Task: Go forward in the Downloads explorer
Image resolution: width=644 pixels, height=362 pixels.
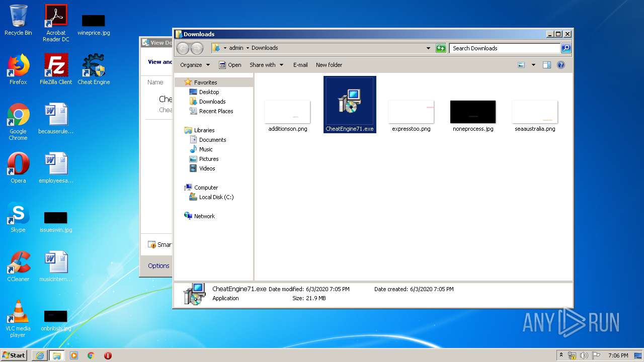Action: pyautogui.click(x=197, y=48)
